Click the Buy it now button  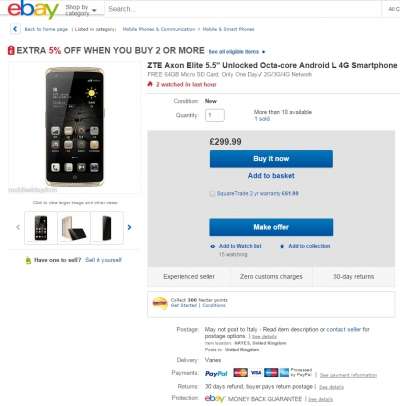(271, 159)
